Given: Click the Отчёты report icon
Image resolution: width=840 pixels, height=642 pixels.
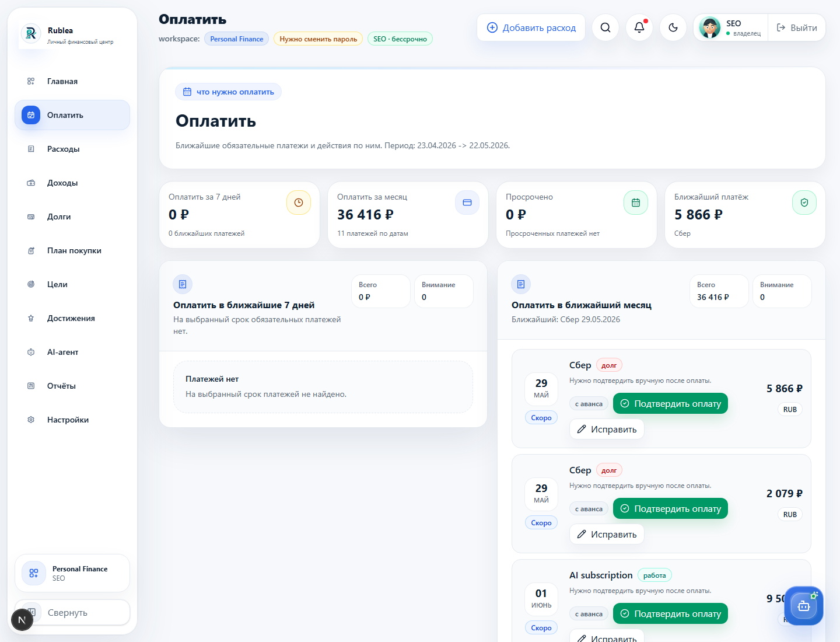Looking at the screenshot, I should coord(31,386).
